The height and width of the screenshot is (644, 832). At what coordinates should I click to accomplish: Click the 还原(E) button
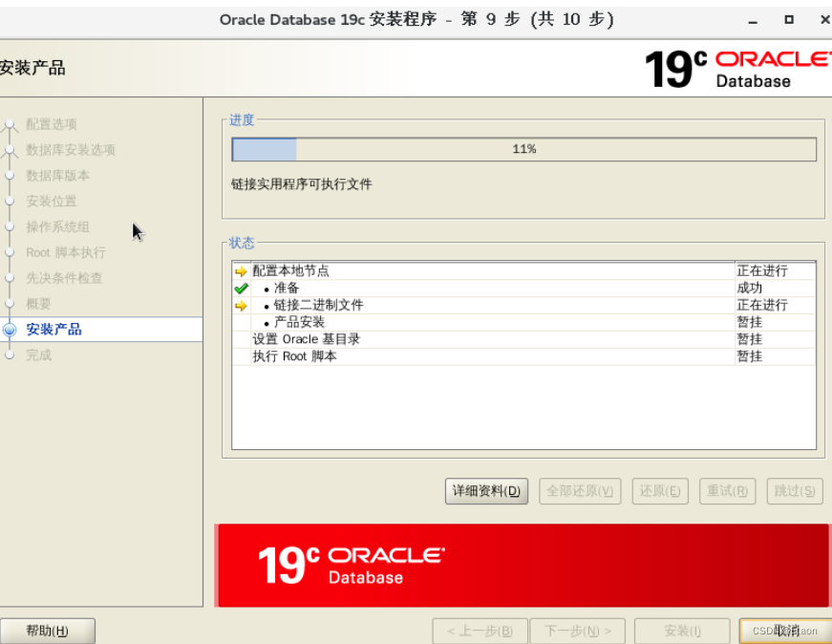point(660,491)
